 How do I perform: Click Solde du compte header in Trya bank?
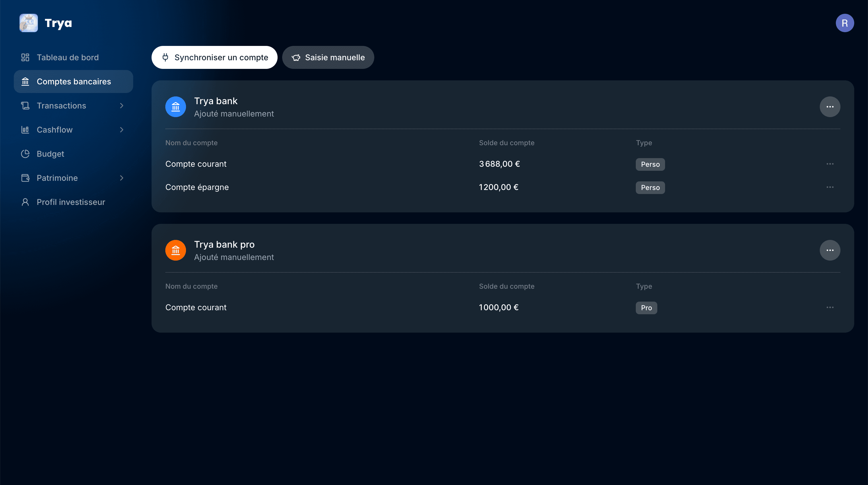pyautogui.click(x=506, y=143)
